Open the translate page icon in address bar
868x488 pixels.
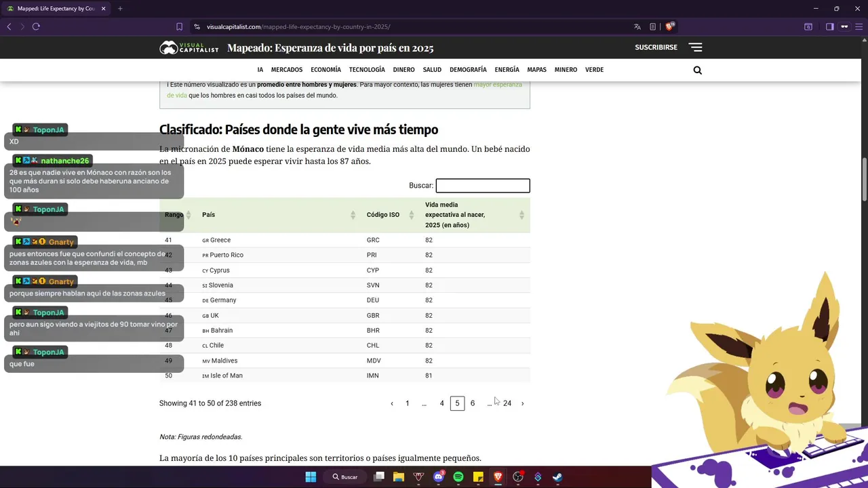(x=637, y=26)
